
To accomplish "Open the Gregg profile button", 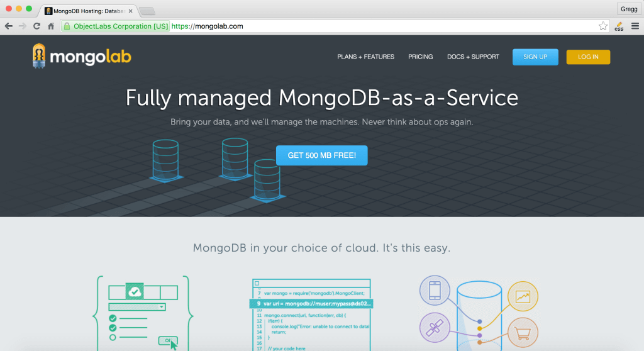I will coord(629,9).
